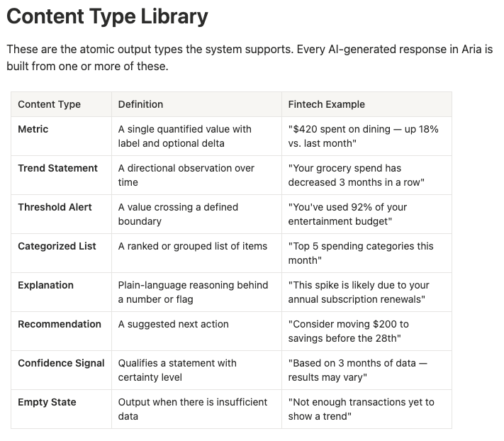Viewport: 504px width, 441px height.
Task: Click the intro paragraph about atomic output types
Action: tap(250, 58)
